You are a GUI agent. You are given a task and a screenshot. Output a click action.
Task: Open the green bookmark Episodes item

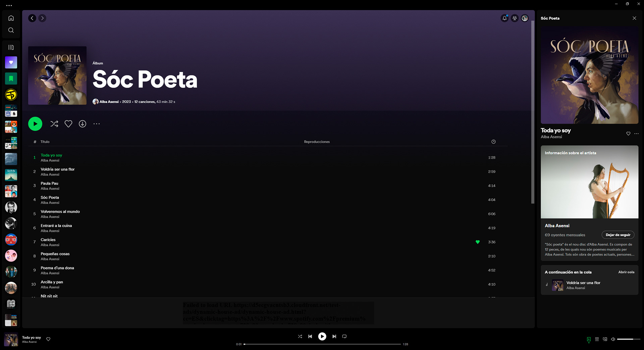tap(11, 79)
